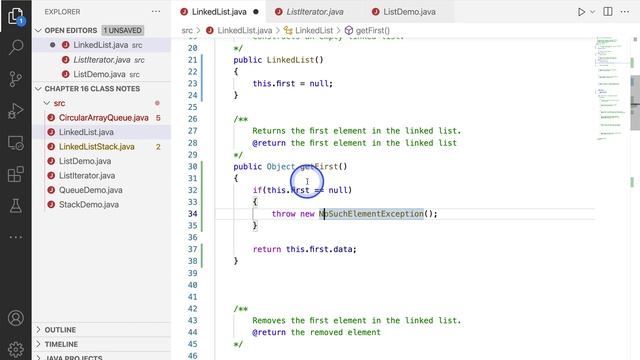Viewport: 640px width, 360px height.
Task: Click 'public Object getFirst()' declaration
Action: [x=290, y=166]
